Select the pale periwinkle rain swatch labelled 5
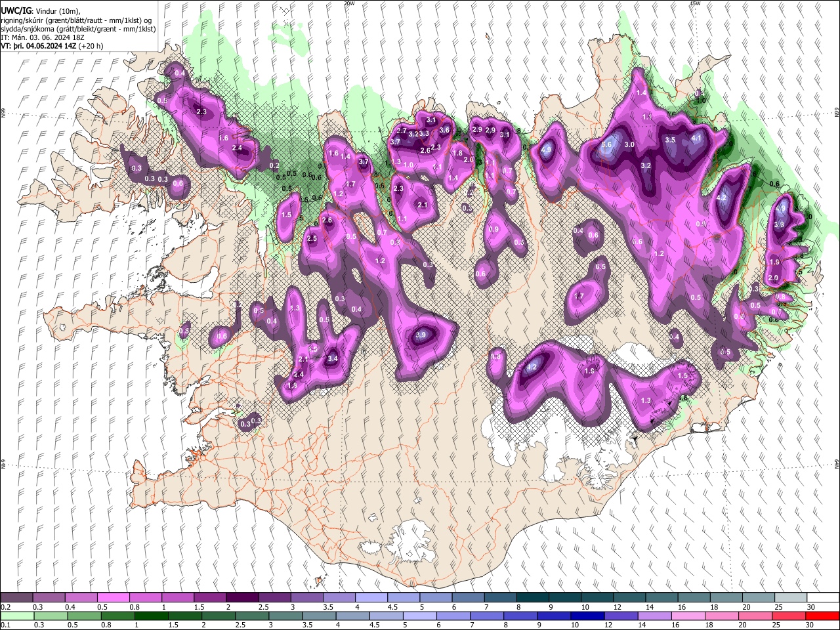840x630 pixels. 419,616
